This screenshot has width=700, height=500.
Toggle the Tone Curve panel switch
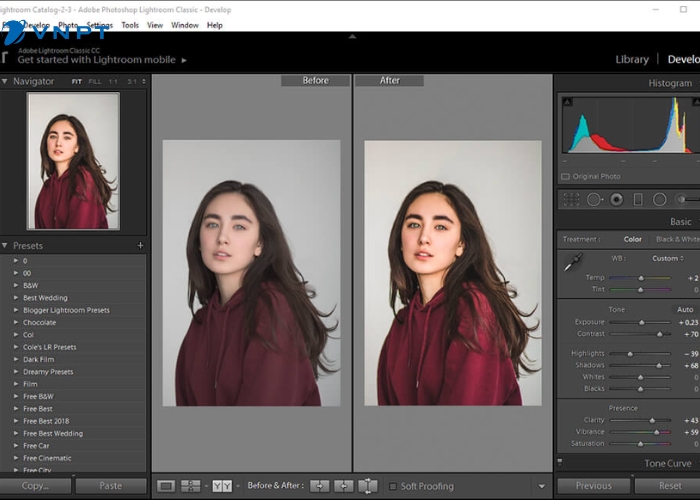(560, 462)
